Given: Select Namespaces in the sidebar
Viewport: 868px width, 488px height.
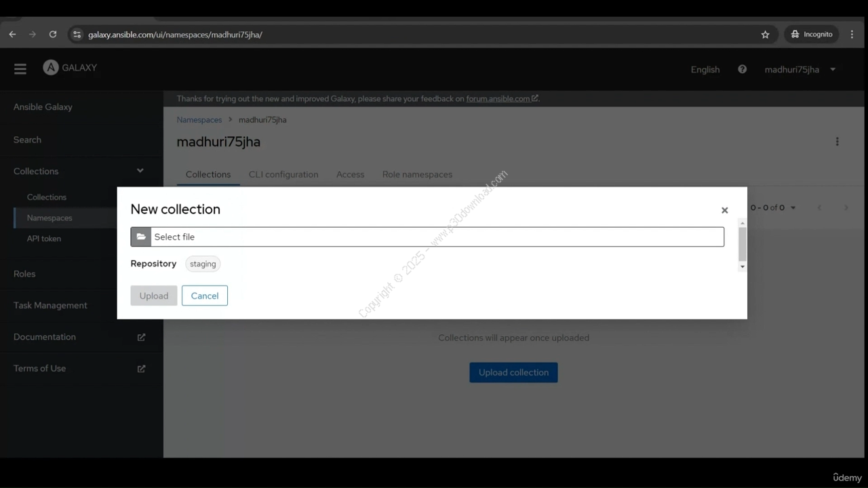Looking at the screenshot, I should [50, 218].
